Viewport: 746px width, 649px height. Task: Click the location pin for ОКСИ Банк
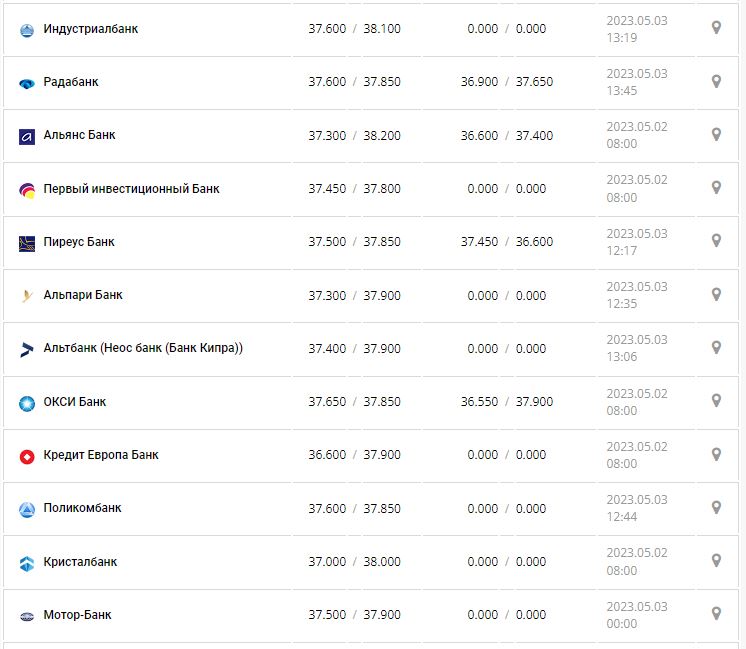pos(716,401)
